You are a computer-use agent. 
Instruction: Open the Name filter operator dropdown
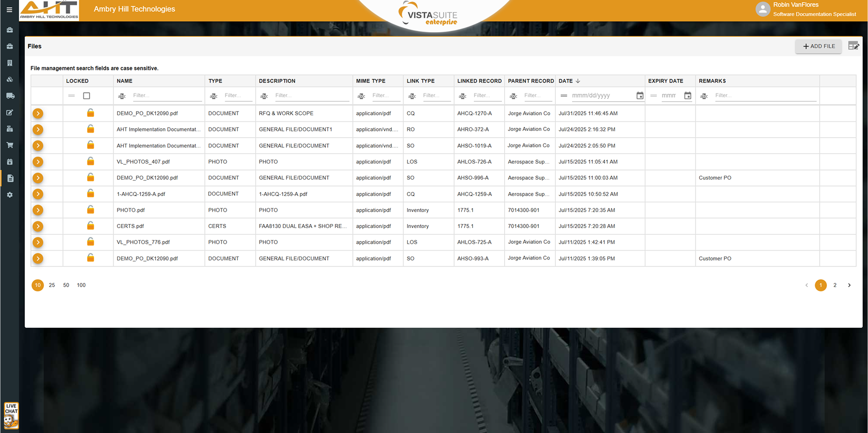pos(122,96)
